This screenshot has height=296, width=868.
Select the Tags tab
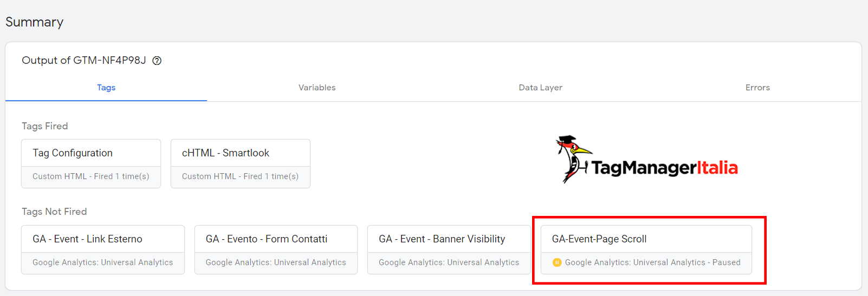pos(106,88)
